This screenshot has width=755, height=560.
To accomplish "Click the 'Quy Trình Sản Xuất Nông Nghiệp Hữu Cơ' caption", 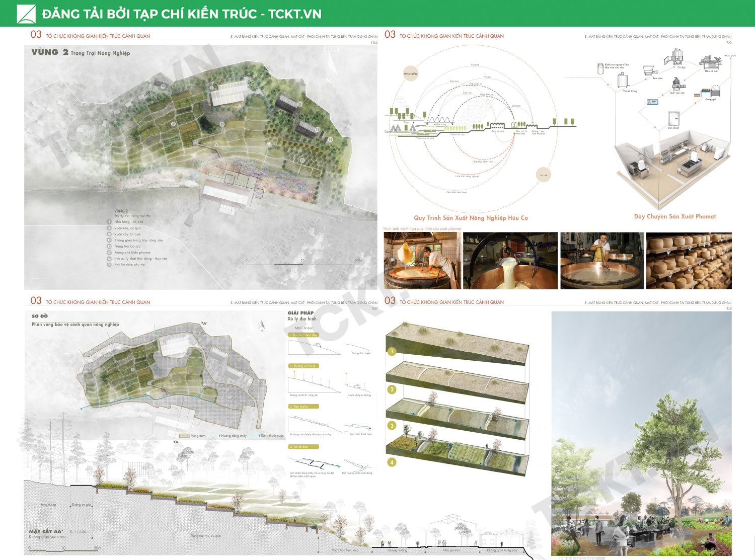I will (x=471, y=218).
